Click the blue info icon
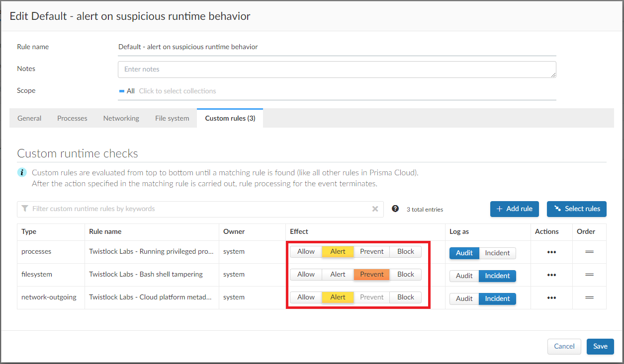This screenshot has width=624, height=364. pyautogui.click(x=22, y=173)
